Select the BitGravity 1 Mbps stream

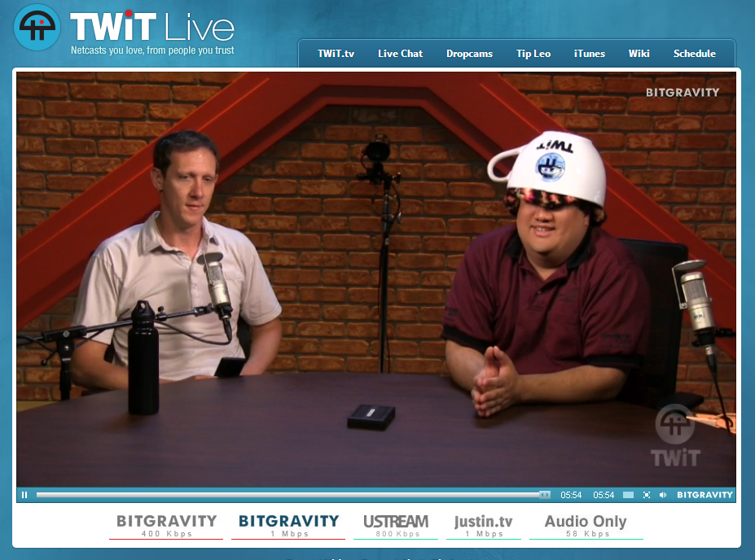pos(288,525)
